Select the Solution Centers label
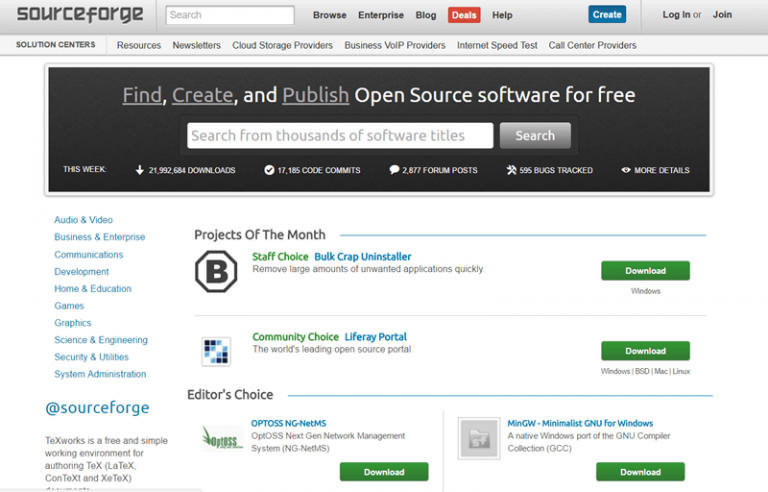Screen dimensions: 768x492 55,45
